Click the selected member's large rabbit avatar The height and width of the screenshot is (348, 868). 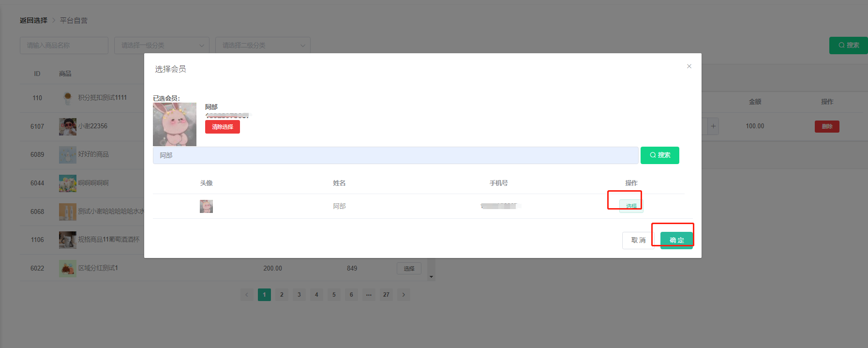[x=175, y=124]
